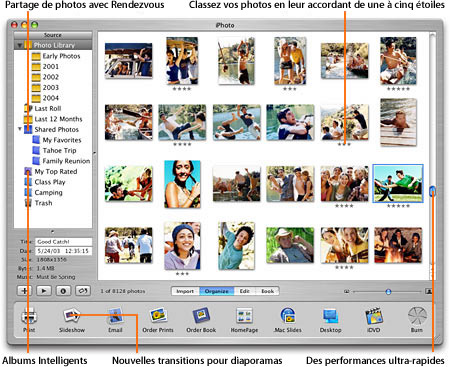Switch to Organize mode
This screenshot has height=367, width=450.
tap(217, 291)
